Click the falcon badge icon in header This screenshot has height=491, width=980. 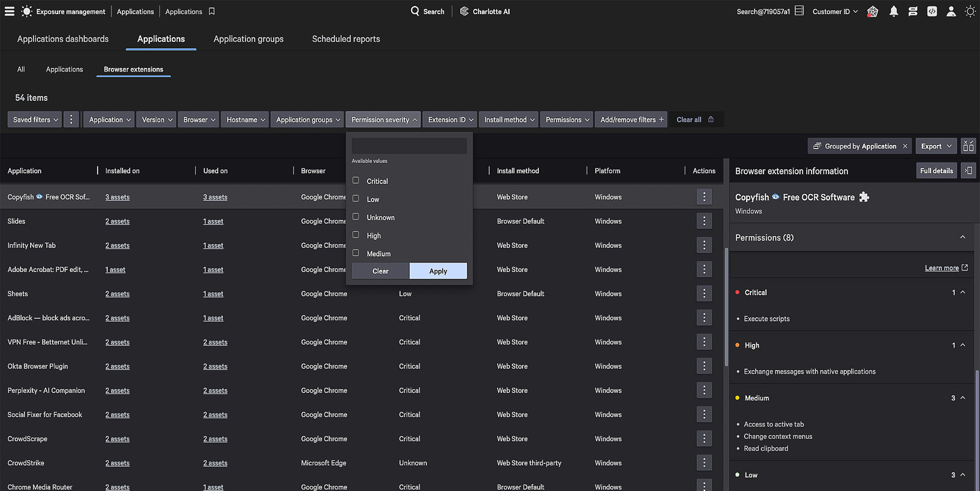[872, 11]
